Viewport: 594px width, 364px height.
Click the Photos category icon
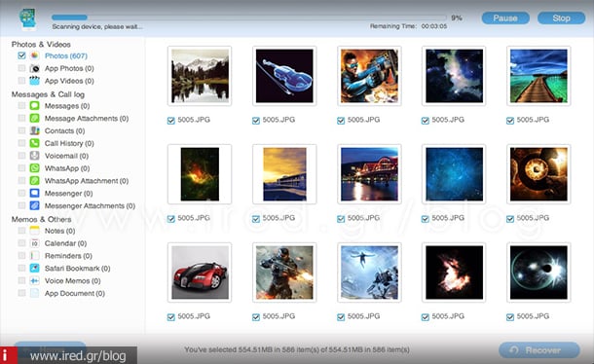34,55
